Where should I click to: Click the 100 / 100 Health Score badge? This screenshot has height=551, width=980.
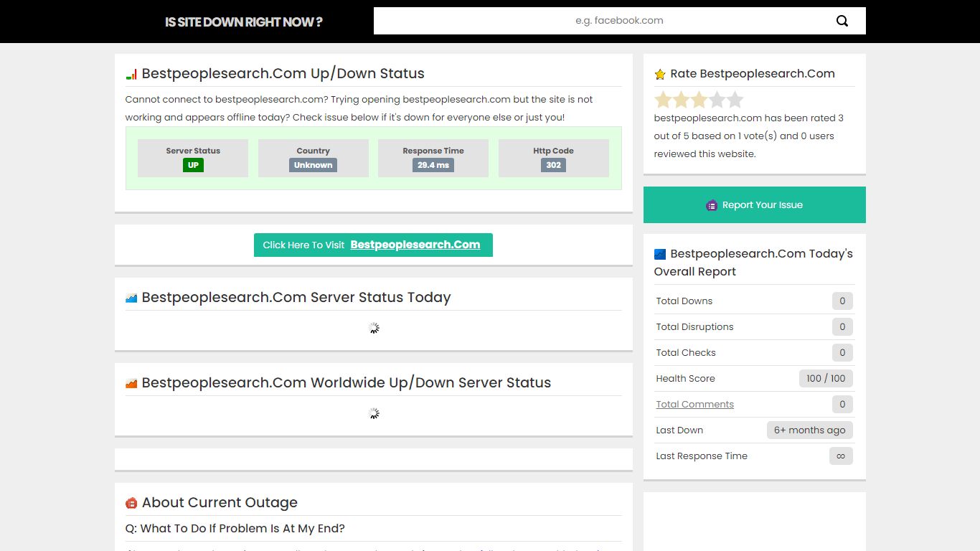tap(826, 378)
